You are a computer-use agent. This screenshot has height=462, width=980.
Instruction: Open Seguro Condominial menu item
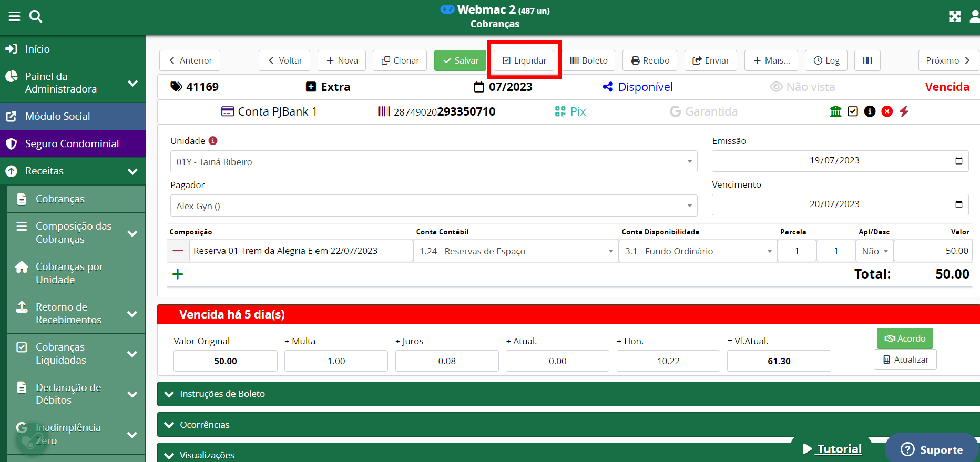(72, 143)
